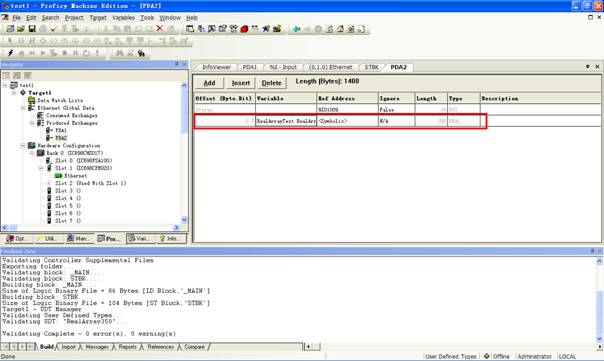
Task: Click the Delete exchange variable button
Action: (271, 83)
